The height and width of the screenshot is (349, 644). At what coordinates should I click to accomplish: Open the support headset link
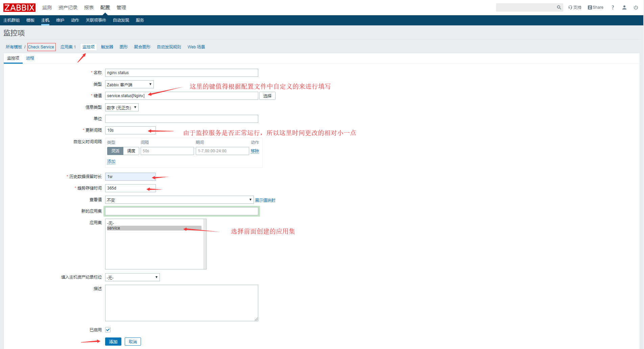(575, 7)
